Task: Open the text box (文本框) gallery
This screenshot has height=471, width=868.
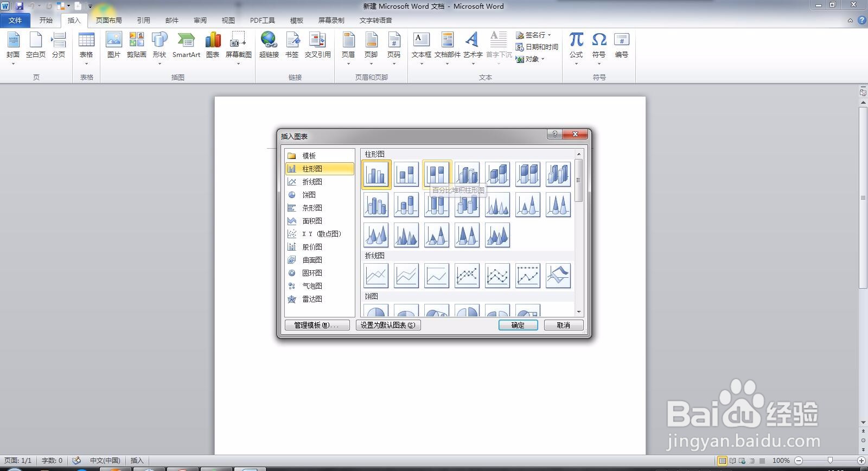Action: (x=422, y=48)
